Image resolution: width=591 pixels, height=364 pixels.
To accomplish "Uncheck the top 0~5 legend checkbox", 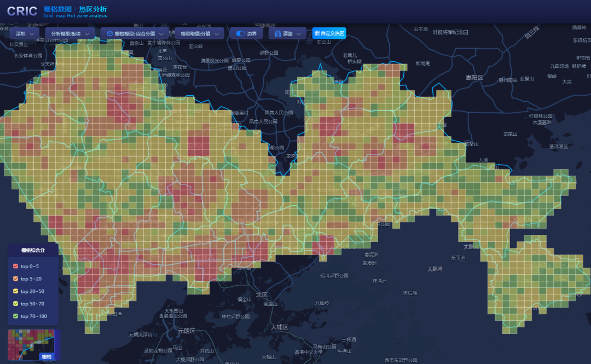I will point(16,267).
